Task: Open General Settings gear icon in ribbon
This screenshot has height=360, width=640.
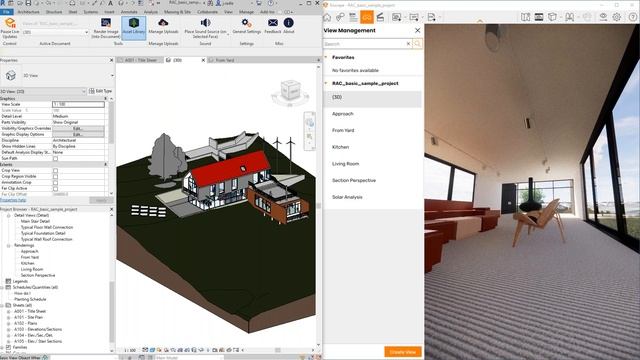Action: coord(246,22)
